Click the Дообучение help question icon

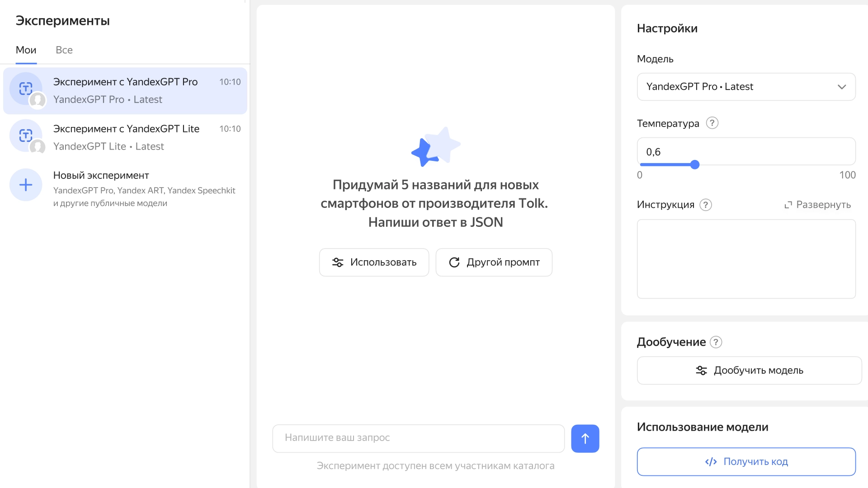coord(716,342)
